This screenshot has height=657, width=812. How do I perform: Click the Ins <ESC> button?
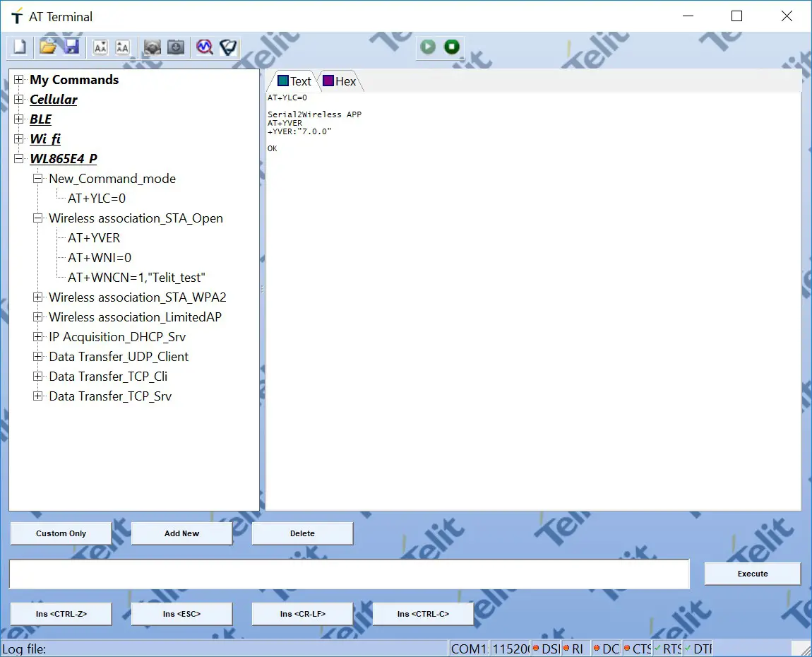181,614
